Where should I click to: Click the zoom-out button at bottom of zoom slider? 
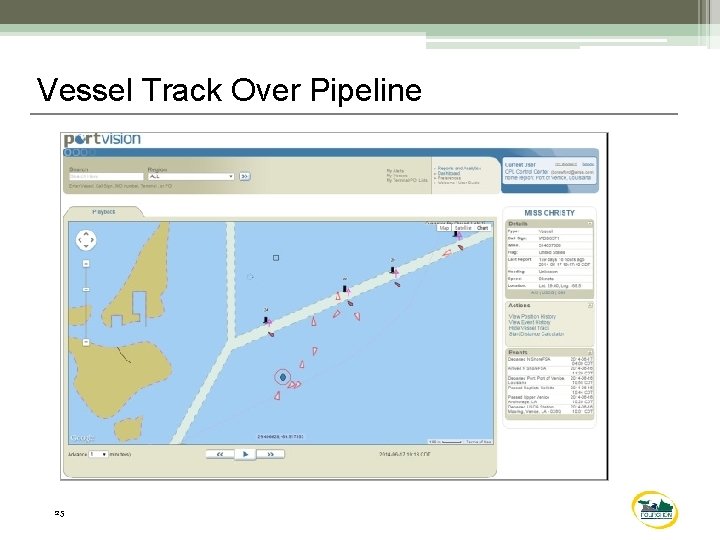[x=86, y=342]
